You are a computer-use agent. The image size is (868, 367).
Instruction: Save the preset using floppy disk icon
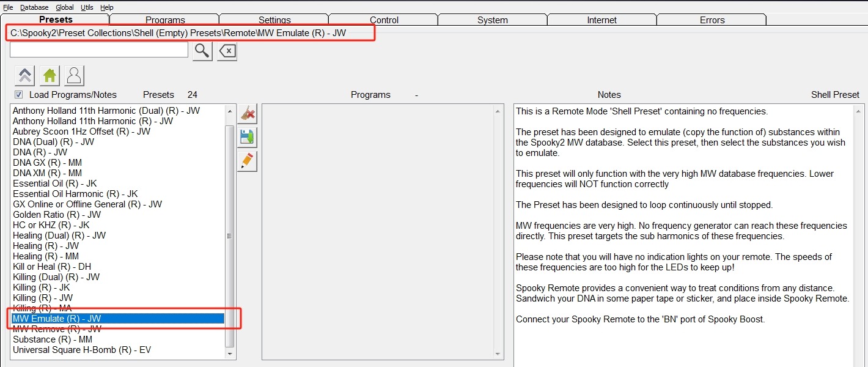coord(247,138)
